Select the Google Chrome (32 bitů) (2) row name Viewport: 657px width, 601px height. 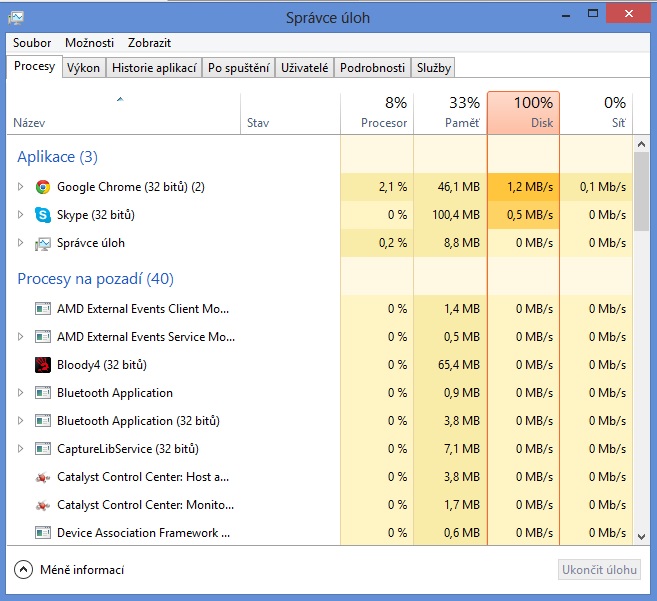(131, 187)
